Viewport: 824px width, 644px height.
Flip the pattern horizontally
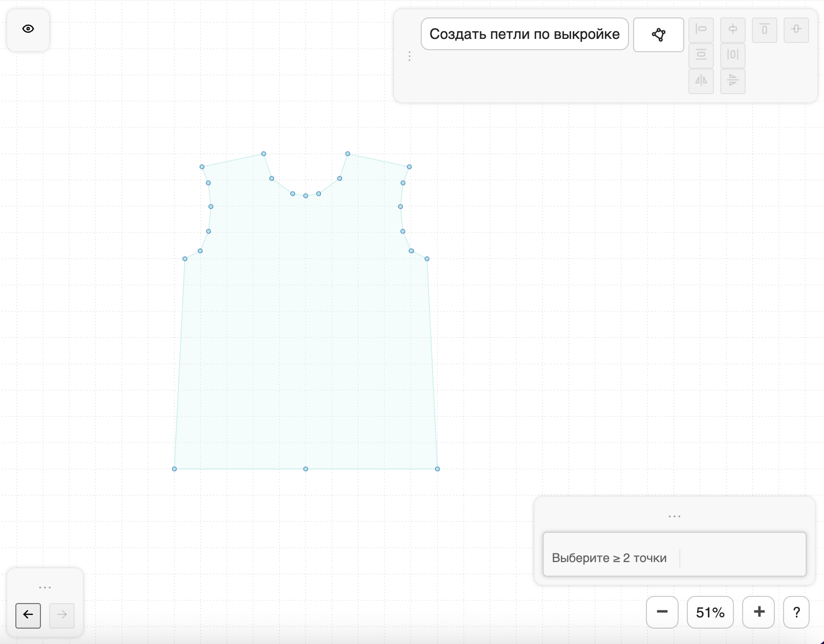point(701,81)
